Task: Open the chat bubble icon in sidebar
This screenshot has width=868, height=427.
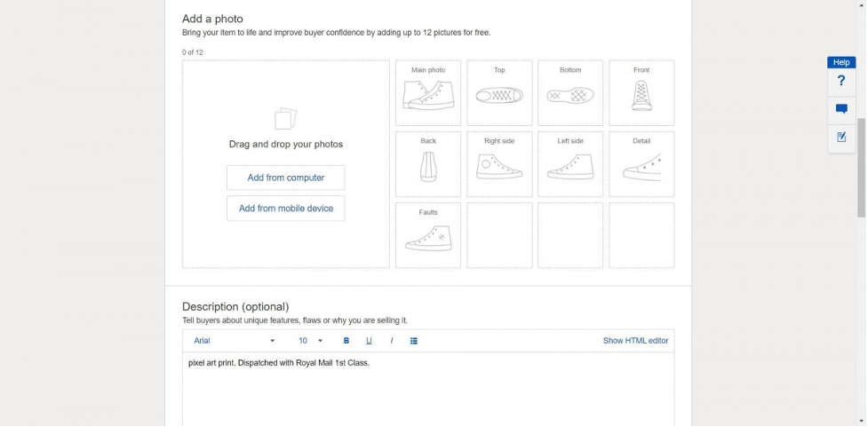Action: click(x=841, y=109)
